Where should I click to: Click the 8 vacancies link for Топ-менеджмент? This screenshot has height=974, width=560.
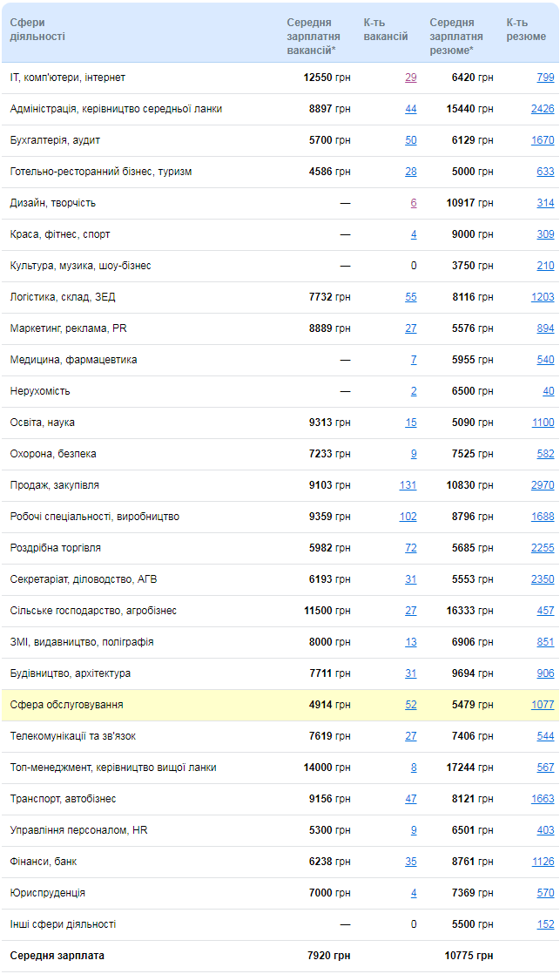414,768
